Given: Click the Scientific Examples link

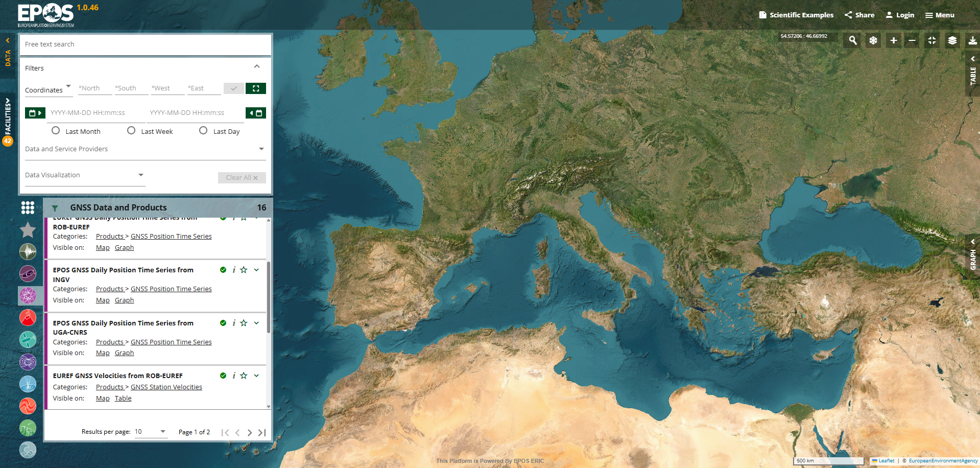Looking at the screenshot, I should pyautogui.click(x=796, y=15).
